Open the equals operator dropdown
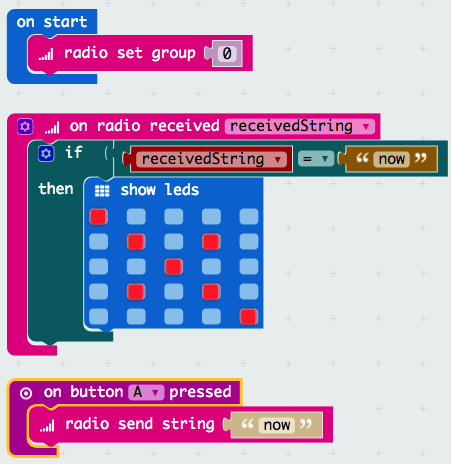 tap(316, 159)
